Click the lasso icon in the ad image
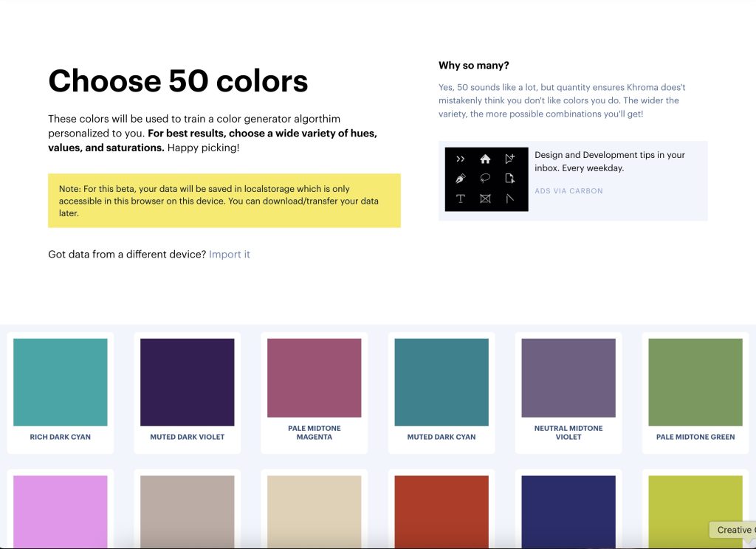Screen dimensions: 756x549 coord(485,179)
